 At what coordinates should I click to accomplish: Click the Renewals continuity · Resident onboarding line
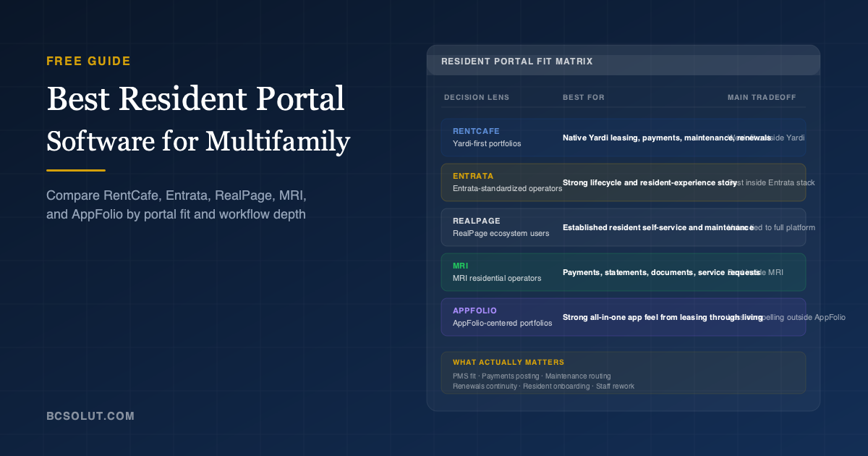tap(543, 386)
